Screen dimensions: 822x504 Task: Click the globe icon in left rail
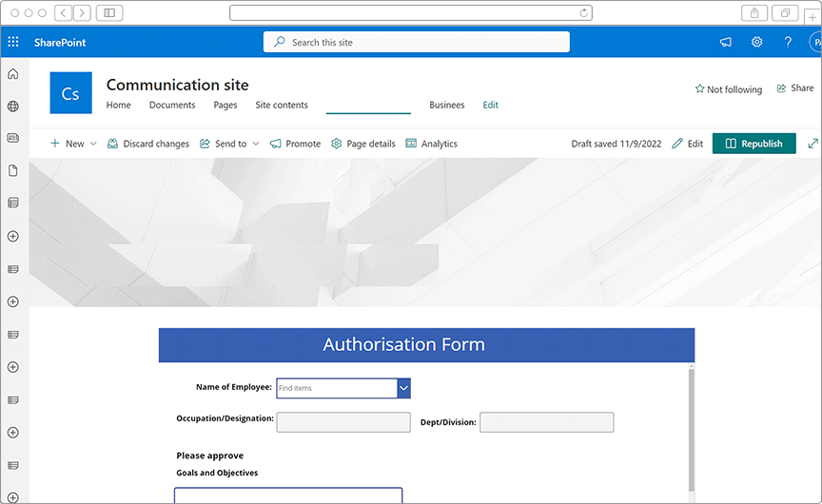[13, 107]
